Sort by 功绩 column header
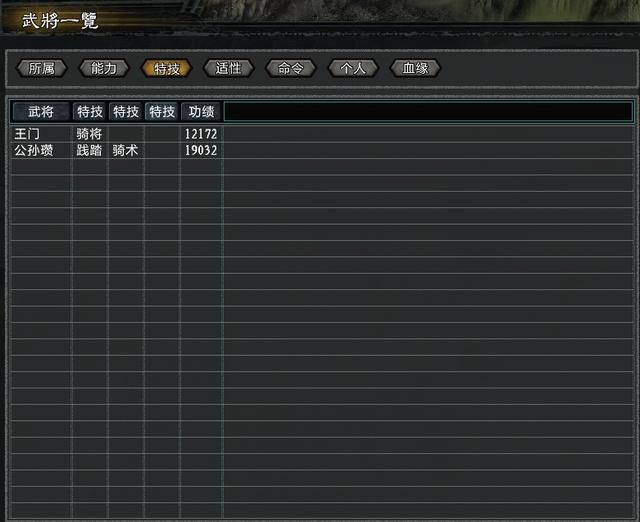 point(201,111)
